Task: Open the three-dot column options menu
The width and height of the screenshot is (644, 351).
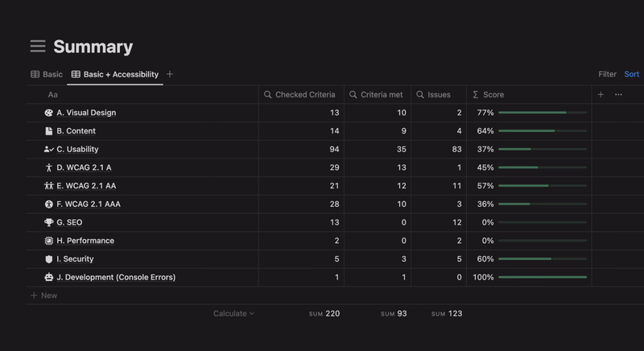Action: click(618, 95)
